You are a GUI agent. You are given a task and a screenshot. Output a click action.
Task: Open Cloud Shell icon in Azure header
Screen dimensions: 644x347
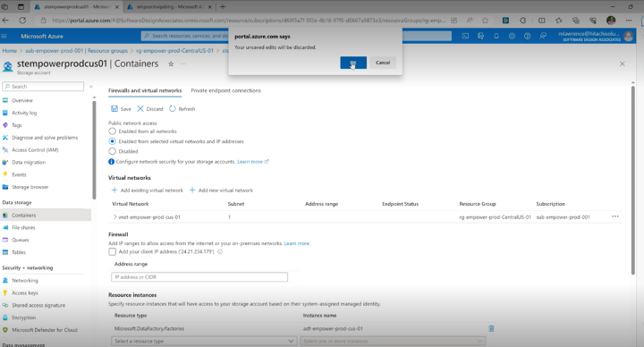[x=465, y=36]
